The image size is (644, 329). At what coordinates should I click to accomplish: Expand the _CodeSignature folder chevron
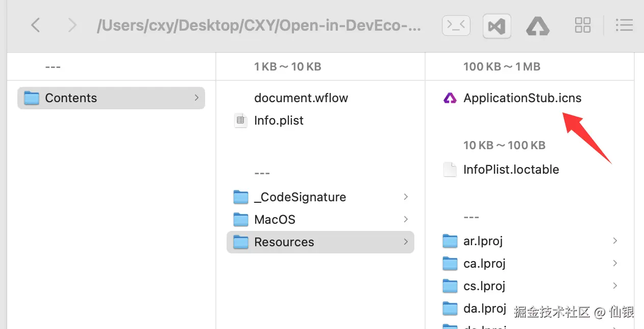click(x=406, y=197)
